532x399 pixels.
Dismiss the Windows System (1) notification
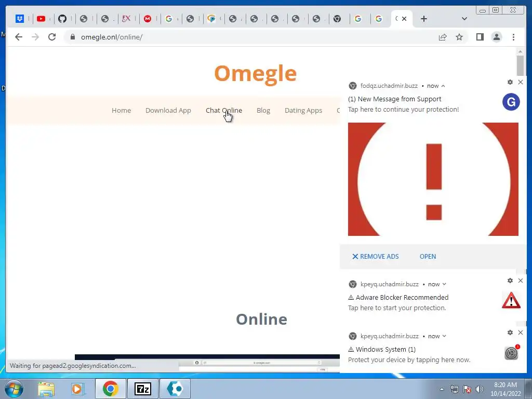tap(521, 332)
